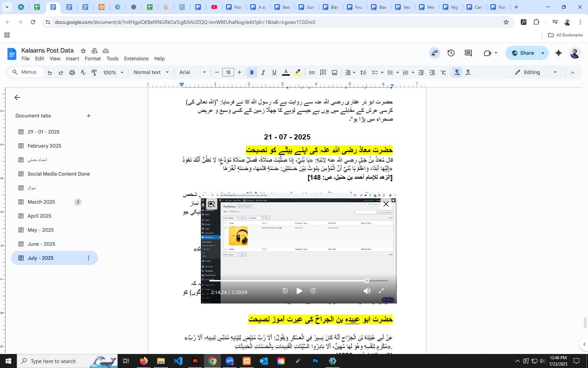Open the Editing mode dropdown

point(536,73)
